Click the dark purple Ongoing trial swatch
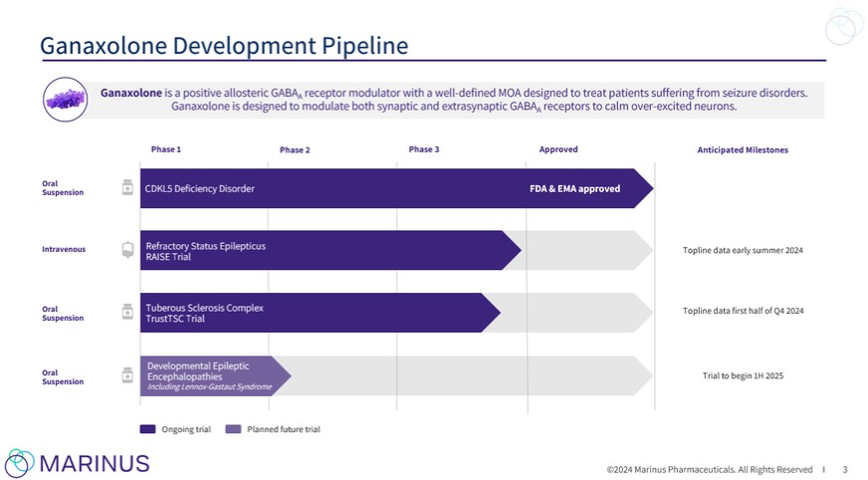 point(147,429)
